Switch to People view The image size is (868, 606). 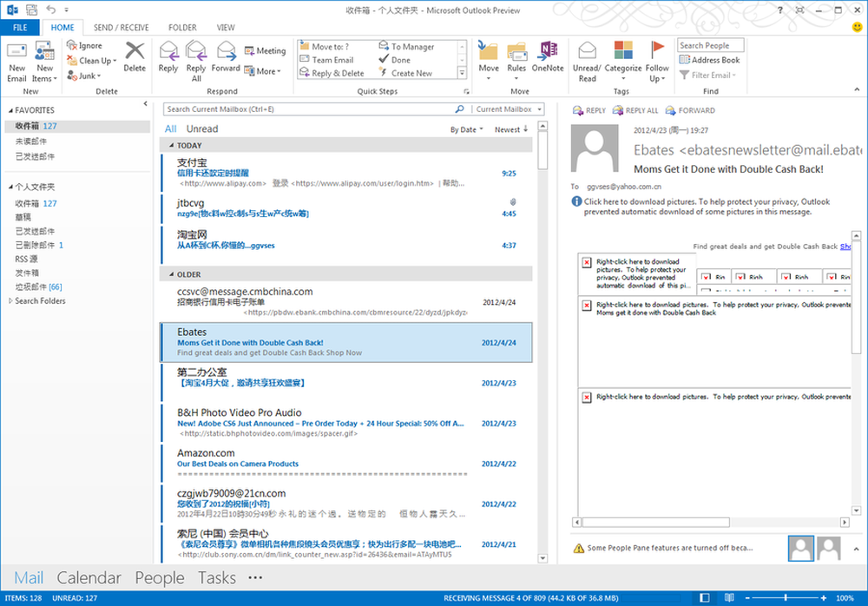[x=160, y=577]
